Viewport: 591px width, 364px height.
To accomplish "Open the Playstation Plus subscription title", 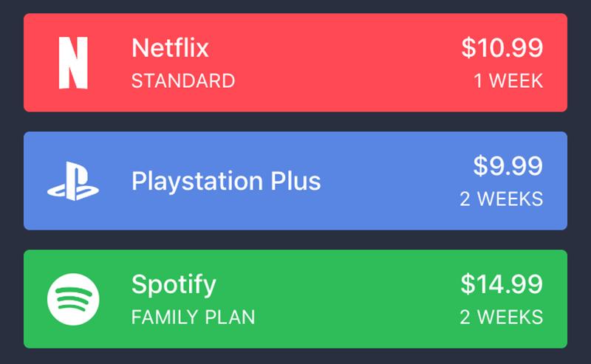I will (x=226, y=181).
